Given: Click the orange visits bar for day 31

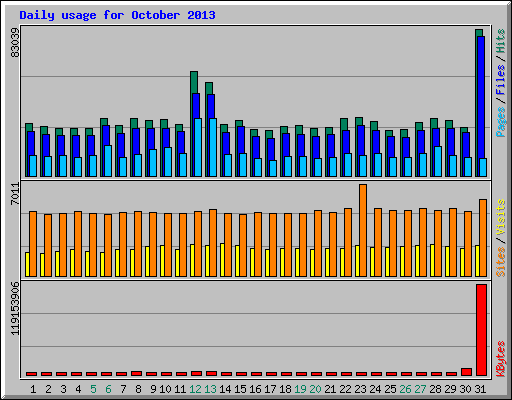Looking at the screenshot, I should pos(483,238).
